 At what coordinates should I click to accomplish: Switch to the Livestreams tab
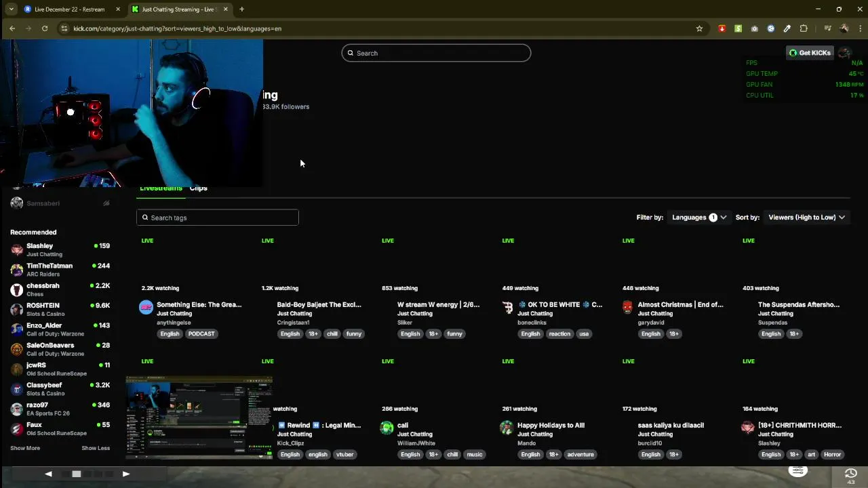(x=161, y=188)
